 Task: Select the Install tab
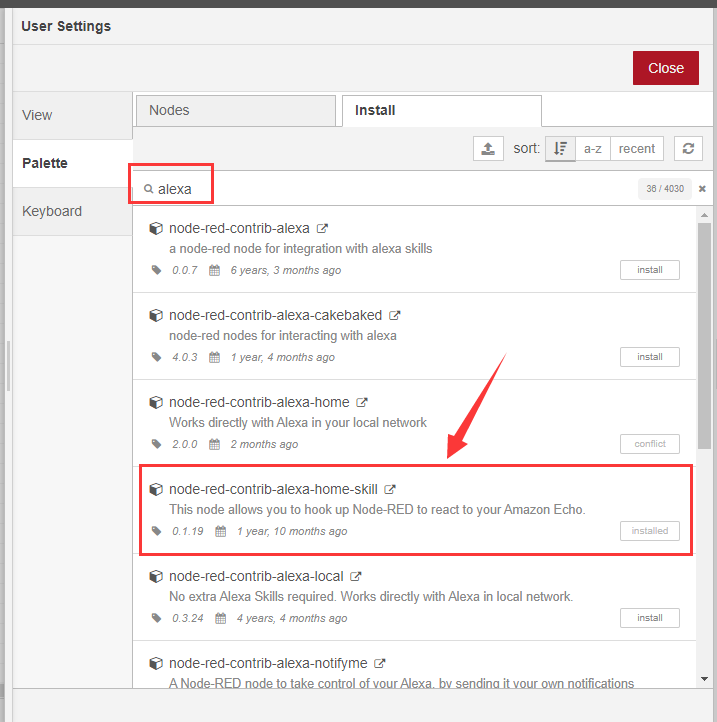click(x=441, y=110)
